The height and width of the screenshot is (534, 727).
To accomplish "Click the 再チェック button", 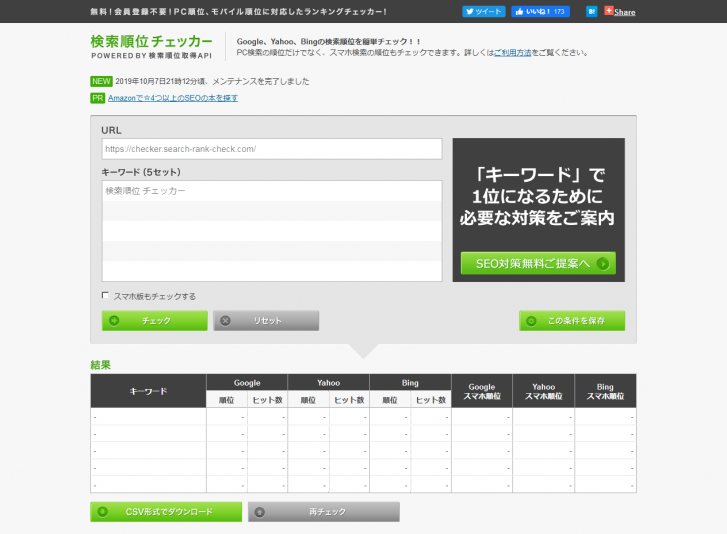I will tap(324, 512).
